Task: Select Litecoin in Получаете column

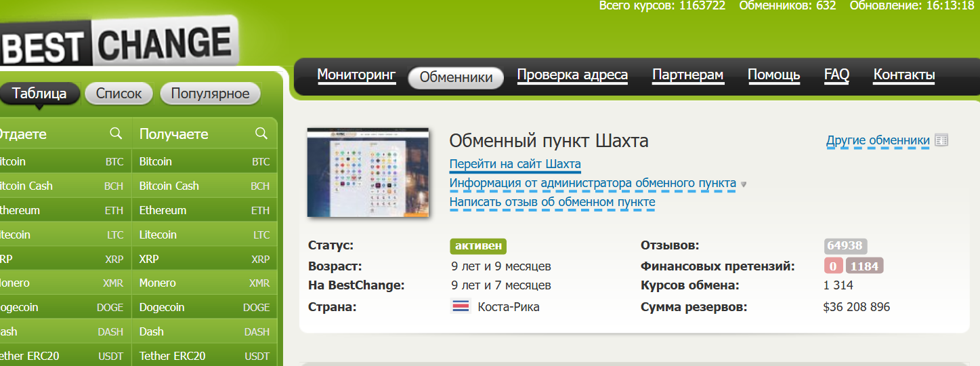Action: pyautogui.click(x=205, y=235)
